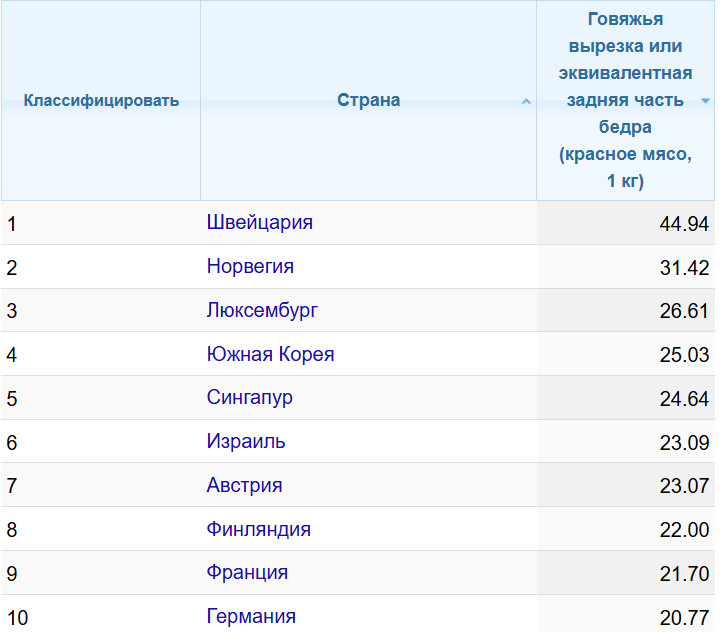Go to the Сингапур page link
Screen dimensions: 728x632
click(x=250, y=398)
